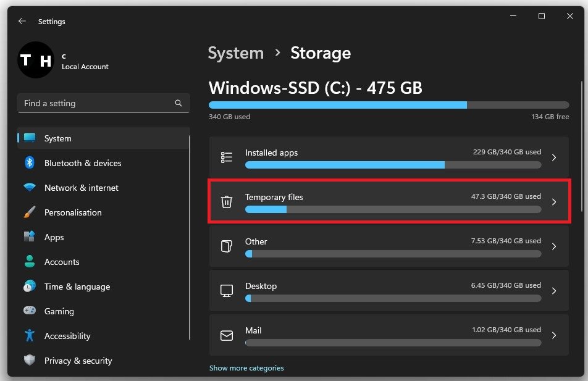Open Temporary files using right chevron
This screenshot has height=381, width=588.
pos(554,202)
